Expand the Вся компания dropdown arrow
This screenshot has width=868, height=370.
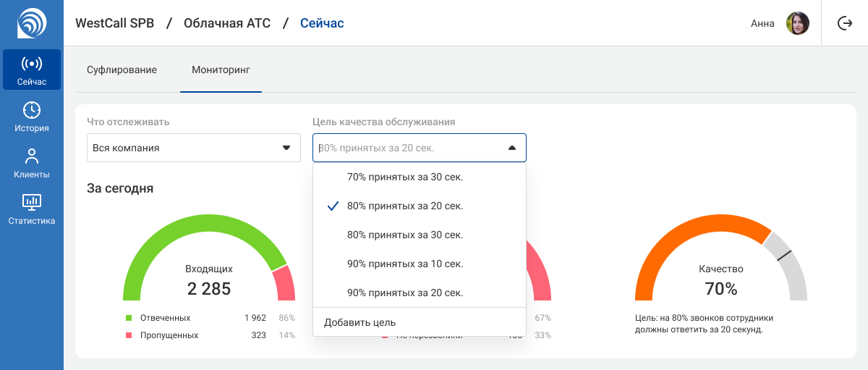coord(286,148)
